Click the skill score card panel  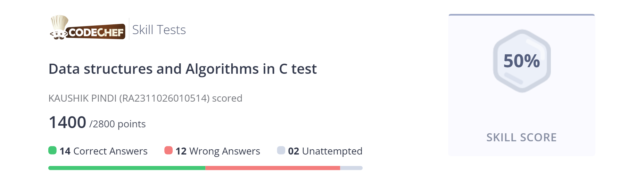(522, 85)
